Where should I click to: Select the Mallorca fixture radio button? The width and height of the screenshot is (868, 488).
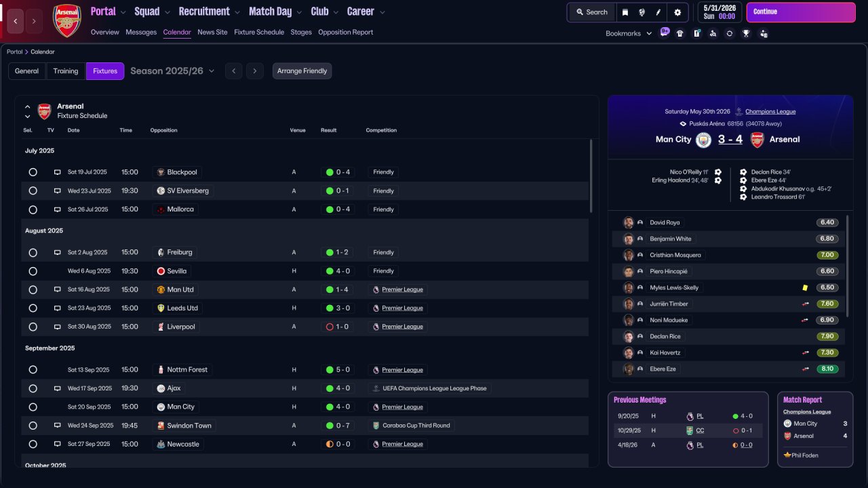[33, 209]
